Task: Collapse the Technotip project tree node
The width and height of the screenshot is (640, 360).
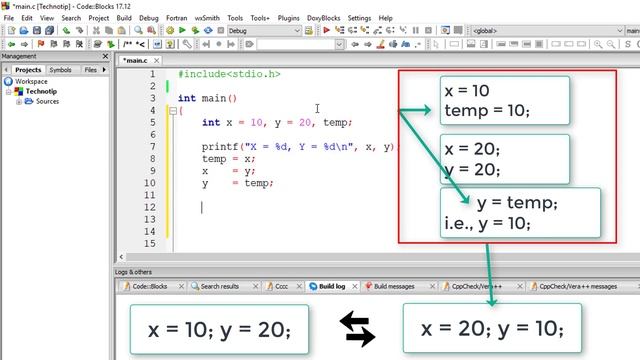Action: tap(9, 91)
